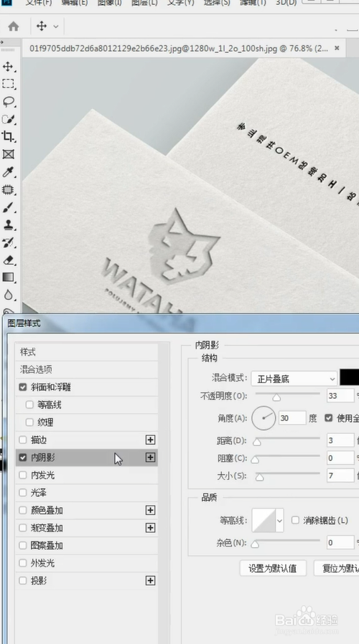
Task: Open the 图像 menu
Action: 109,2
